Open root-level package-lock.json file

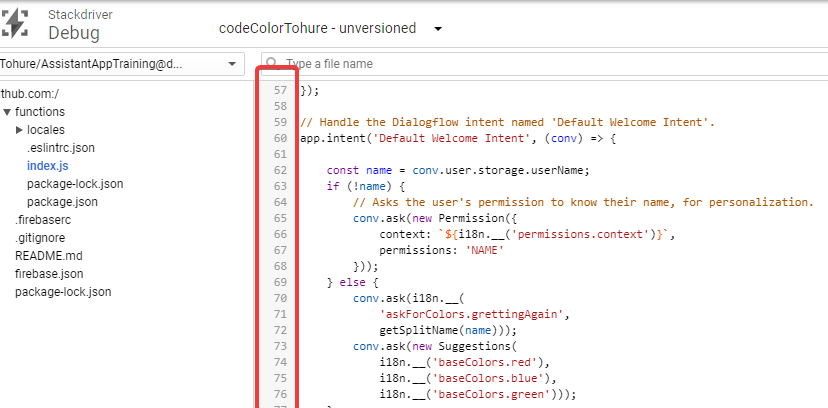click(63, 292)
